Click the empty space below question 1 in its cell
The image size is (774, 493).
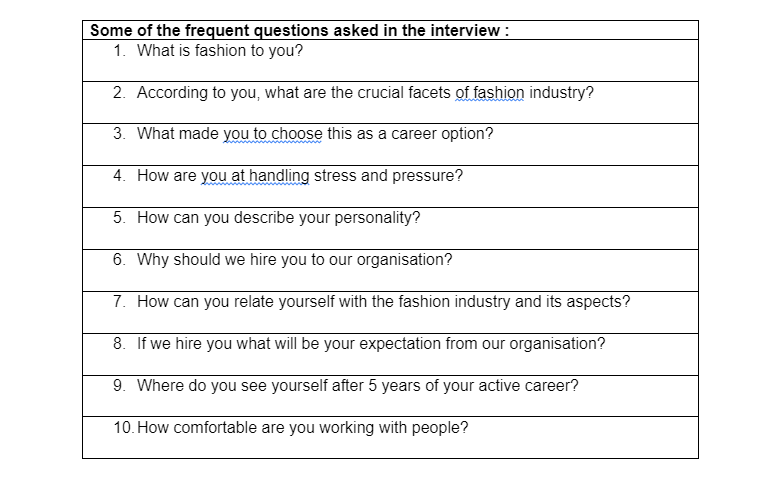(x=390, y=71)
